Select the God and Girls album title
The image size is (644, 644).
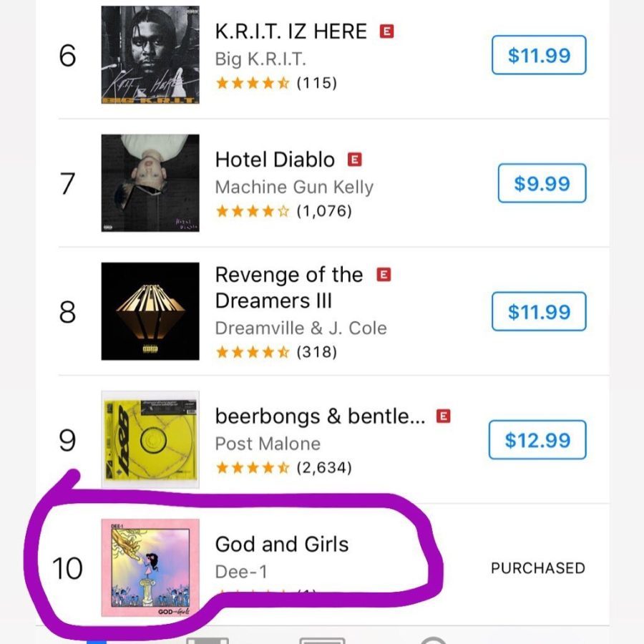click(x=282, y=545)
